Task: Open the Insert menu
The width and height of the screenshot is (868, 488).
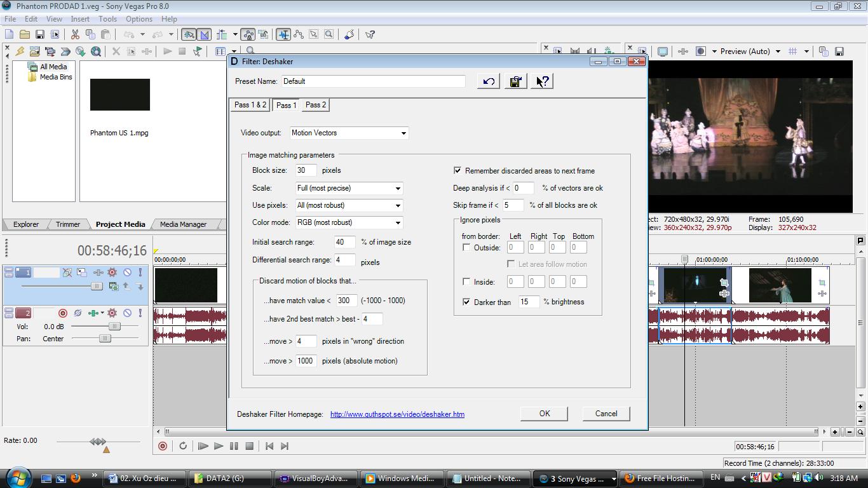Action: (80, 19)
